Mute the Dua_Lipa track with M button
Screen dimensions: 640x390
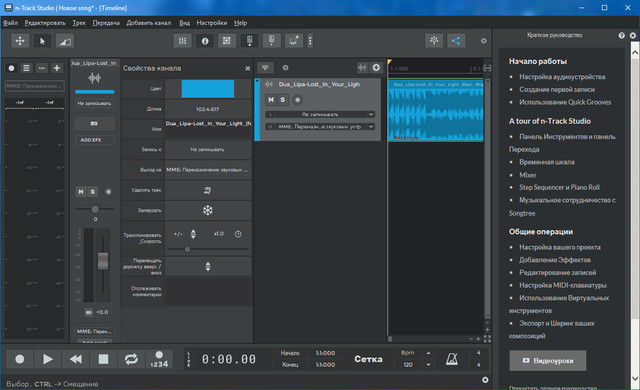pyautogui.click(x=271, y=100)
